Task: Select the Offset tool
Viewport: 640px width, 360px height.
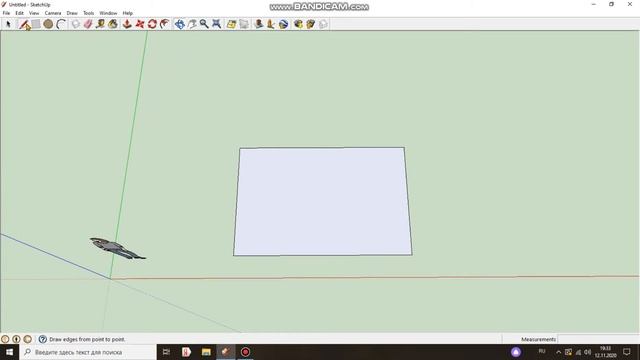Action: 164,24
